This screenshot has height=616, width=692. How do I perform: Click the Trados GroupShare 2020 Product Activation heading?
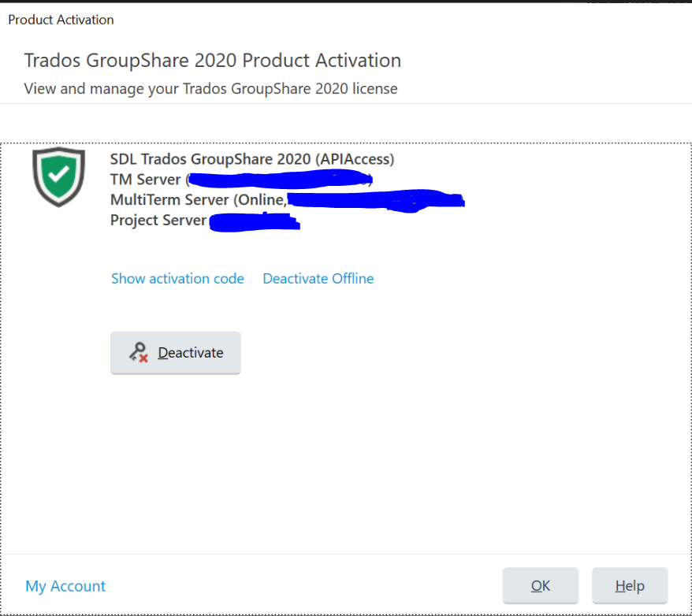[x=211, y=60]
